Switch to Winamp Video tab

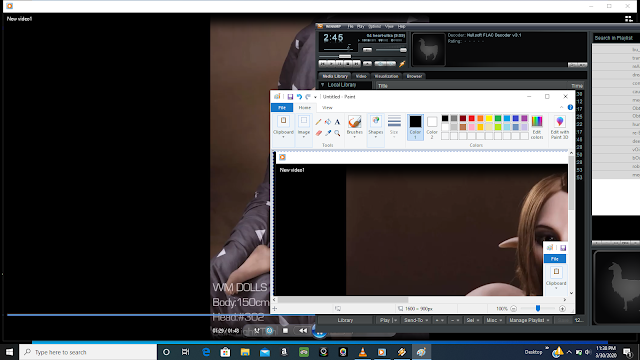click(361, 76)
